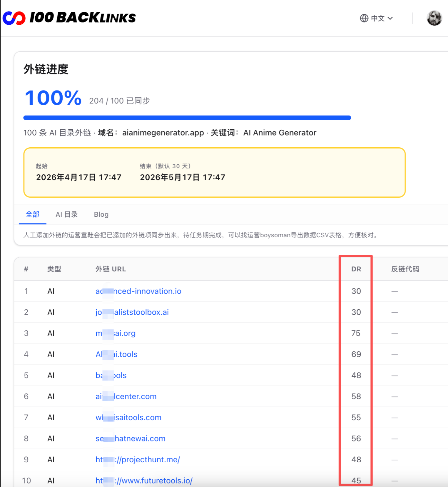The width and height of the screenshot is (448, 487).
Task: Open the user profile avatar
Action: click(434, 18)
